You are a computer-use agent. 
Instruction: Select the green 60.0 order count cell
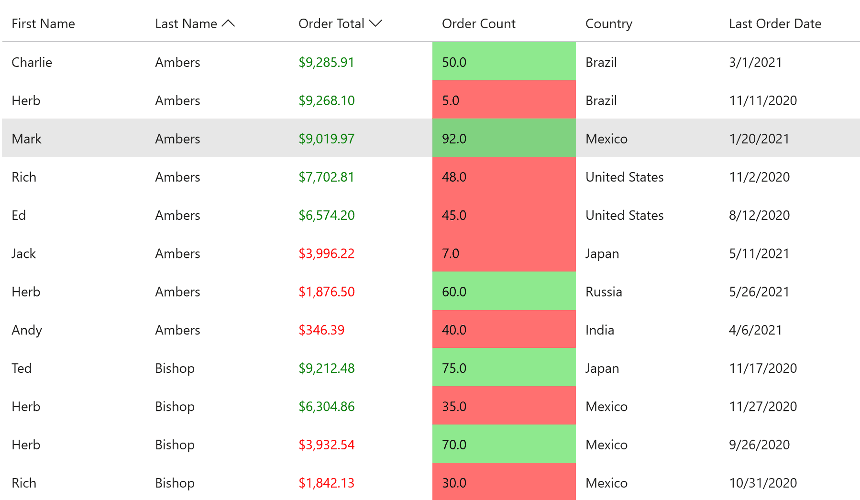[504, 291]
